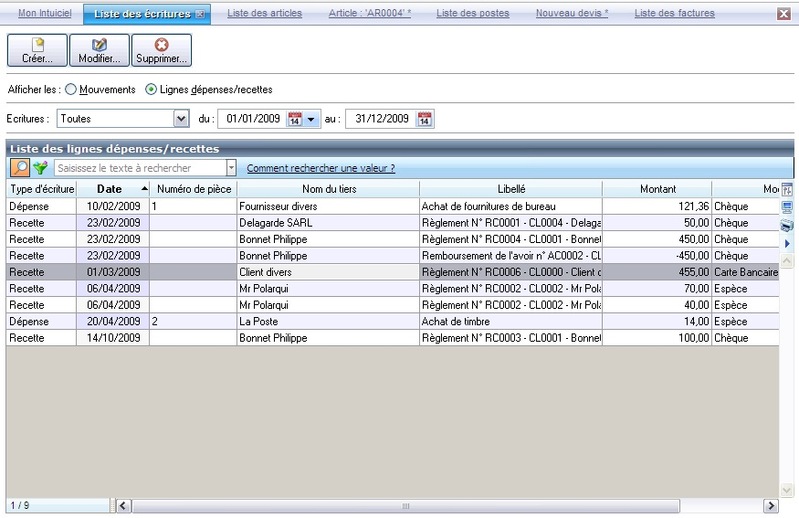Open the Ecritures Toutes dropdown
The width and height of the screenshot is (799, 518).
pos(181,119)
